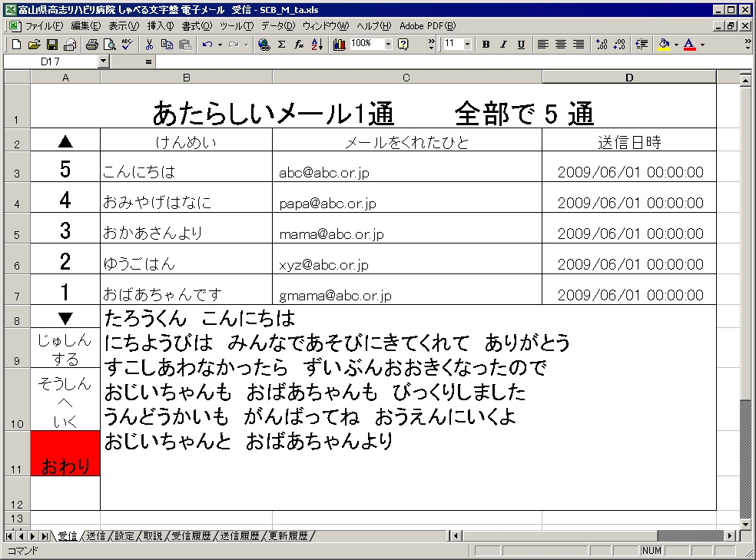Open the Chart Wizard icon
This screenshot has height=560, width=756.
click(x=339, y=45)
